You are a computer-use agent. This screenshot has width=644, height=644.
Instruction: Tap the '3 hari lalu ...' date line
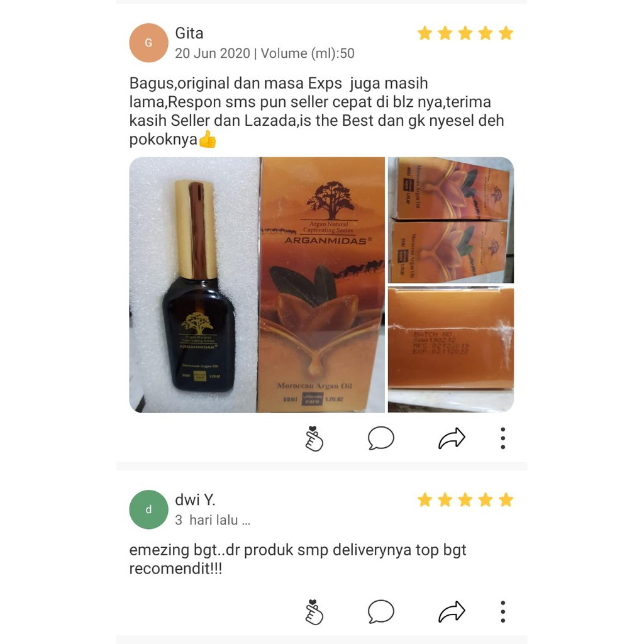click(x=213, y=520)
